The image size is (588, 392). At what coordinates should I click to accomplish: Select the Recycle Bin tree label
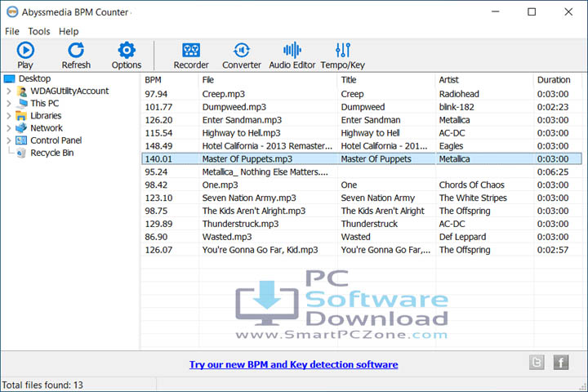click(52, 153)
